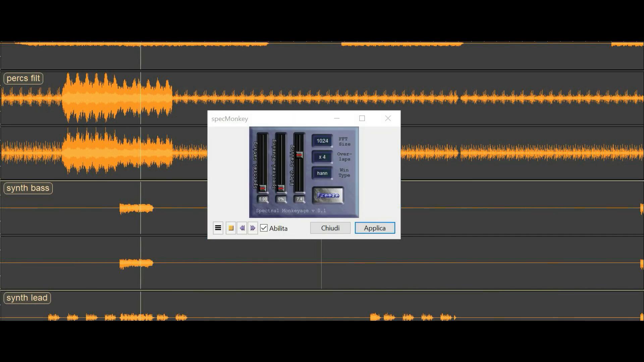Click the Spectral Gating slider handle

pyautogui.click(x=263, y=188)
